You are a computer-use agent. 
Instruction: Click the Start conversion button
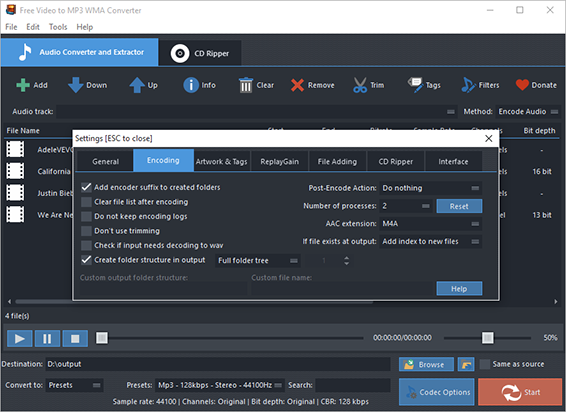(x=520, y=392)
